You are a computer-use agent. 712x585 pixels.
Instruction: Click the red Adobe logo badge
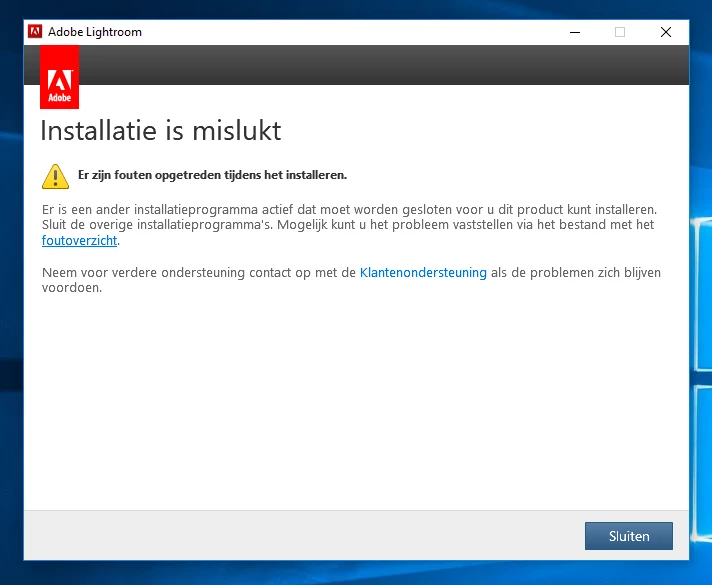59,77
